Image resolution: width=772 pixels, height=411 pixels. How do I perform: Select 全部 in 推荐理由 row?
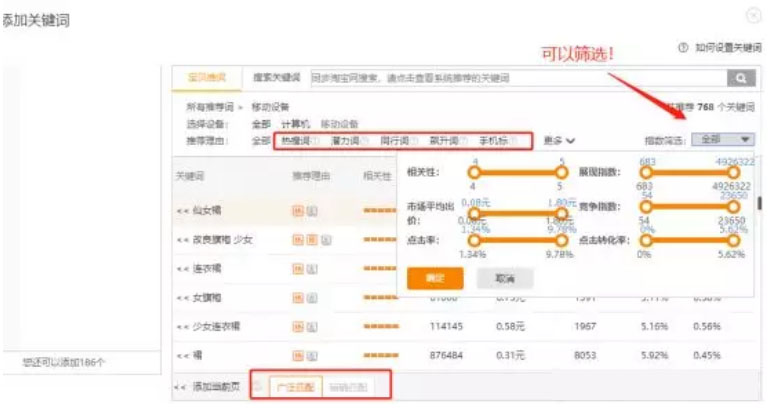[261, 141]
